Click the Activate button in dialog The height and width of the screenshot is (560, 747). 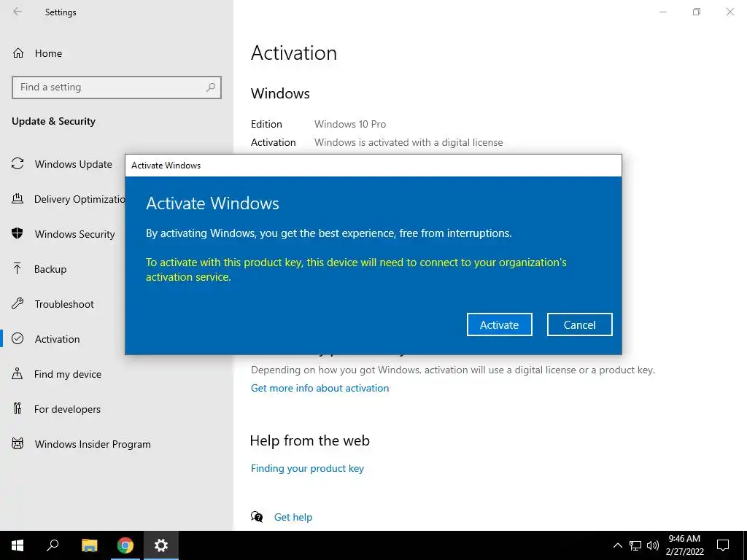[x=499, y=324]
